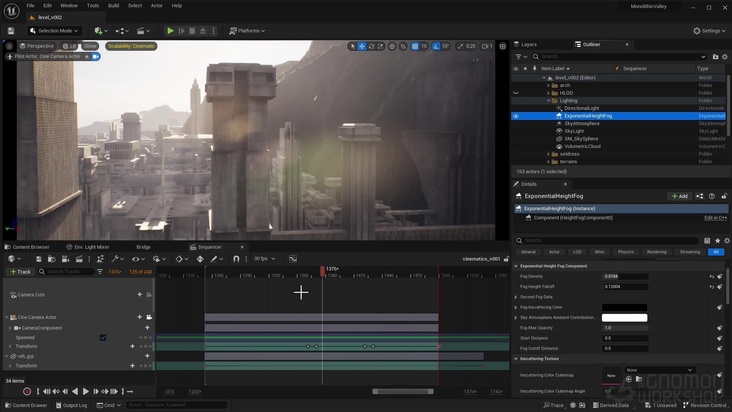Click the viewport layout maximize grid icon
Viewport: 732px width, 412px height.
click(x=503, y=46)
